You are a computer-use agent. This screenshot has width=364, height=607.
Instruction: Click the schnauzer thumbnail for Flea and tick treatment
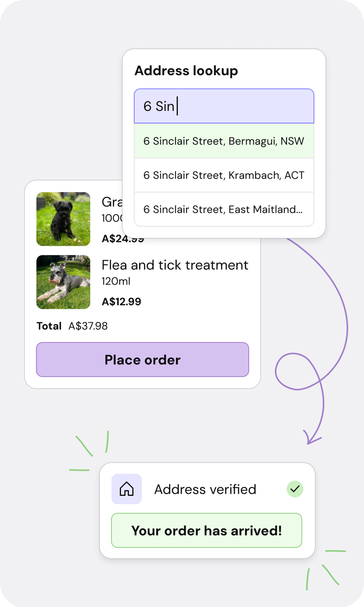[63, 282]
